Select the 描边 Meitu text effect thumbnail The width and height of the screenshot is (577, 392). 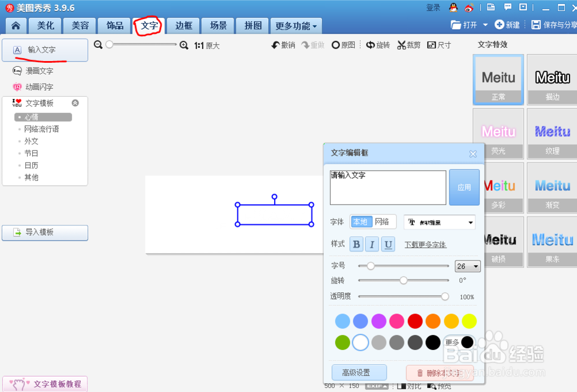552,80
